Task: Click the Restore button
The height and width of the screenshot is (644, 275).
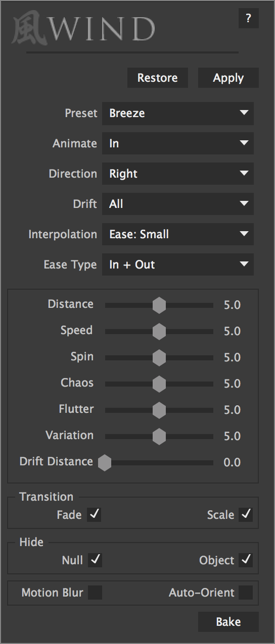Action: (158, 78)
